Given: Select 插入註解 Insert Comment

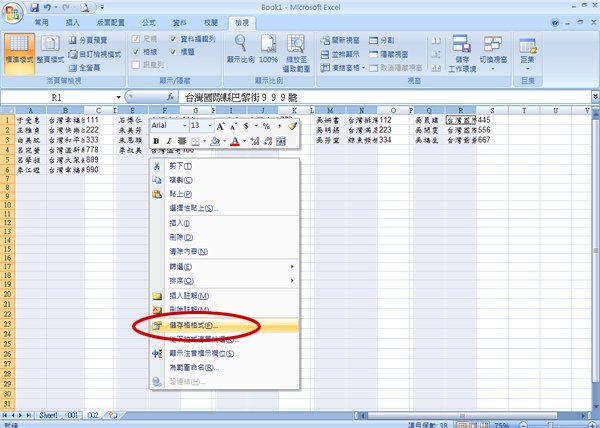Looking at the screenshot, I should (x=224, y=296).
